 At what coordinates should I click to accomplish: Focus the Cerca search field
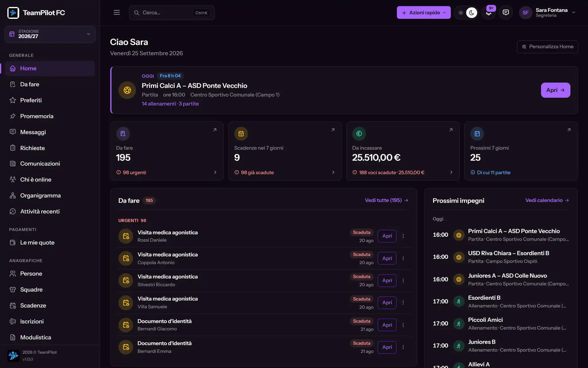click(172, 13)
